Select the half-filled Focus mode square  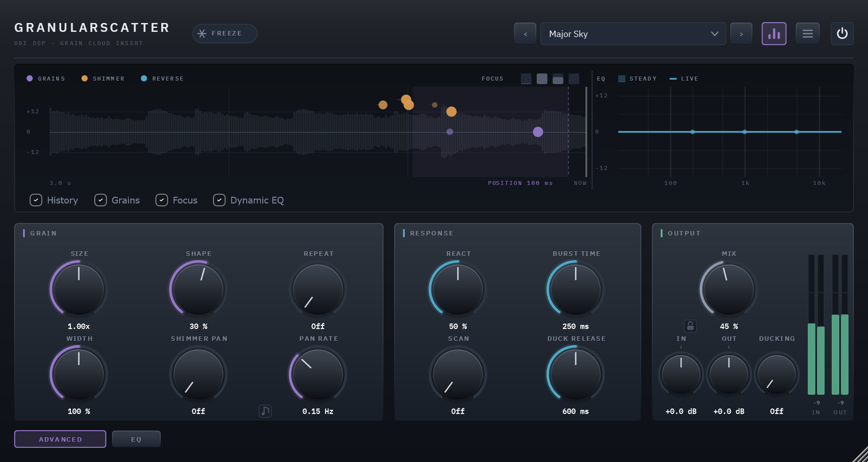point(558,79)
